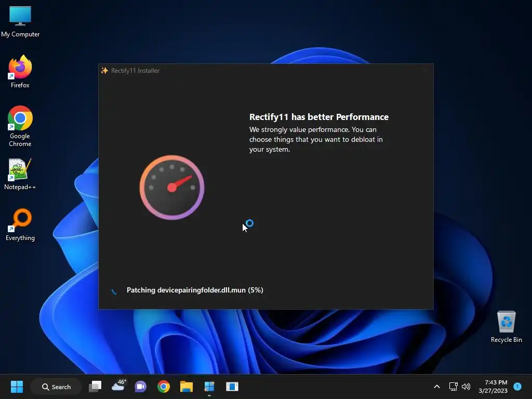Open the Chat app on the taskbar
Screen dimensions: 532x399
[x=140, y=387]
